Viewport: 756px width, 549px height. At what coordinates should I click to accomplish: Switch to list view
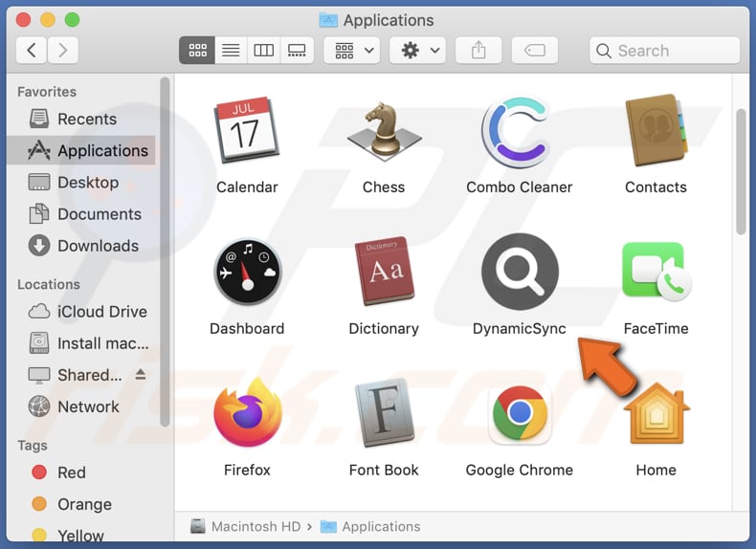pos(231,50)
